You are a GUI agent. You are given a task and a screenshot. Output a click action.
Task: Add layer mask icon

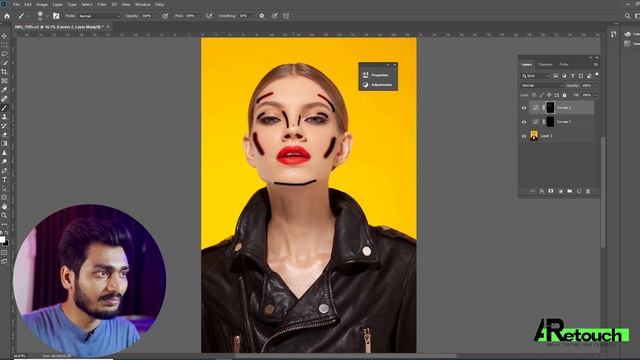(x=551, y=191)
